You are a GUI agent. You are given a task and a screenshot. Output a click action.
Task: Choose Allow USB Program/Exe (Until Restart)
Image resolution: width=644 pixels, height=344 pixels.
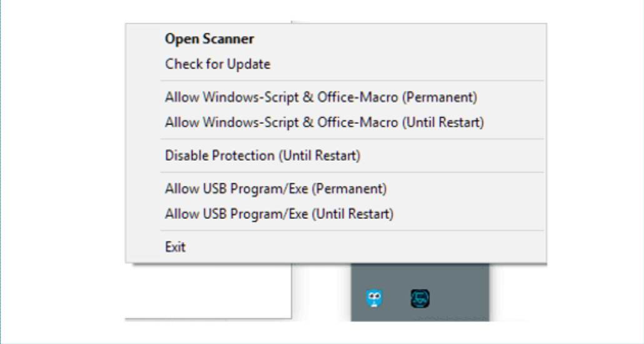pyautogui.click(x=335, y=214)
